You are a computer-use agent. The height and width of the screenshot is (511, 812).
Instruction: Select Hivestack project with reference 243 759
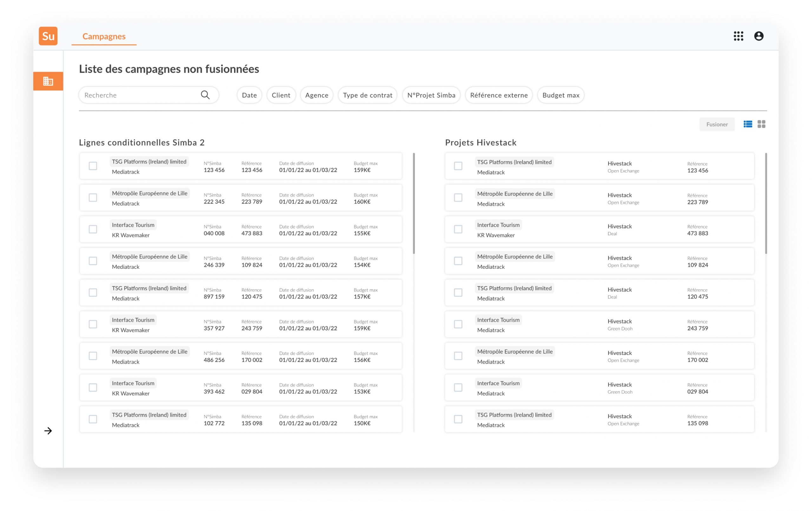coord(458,324)
